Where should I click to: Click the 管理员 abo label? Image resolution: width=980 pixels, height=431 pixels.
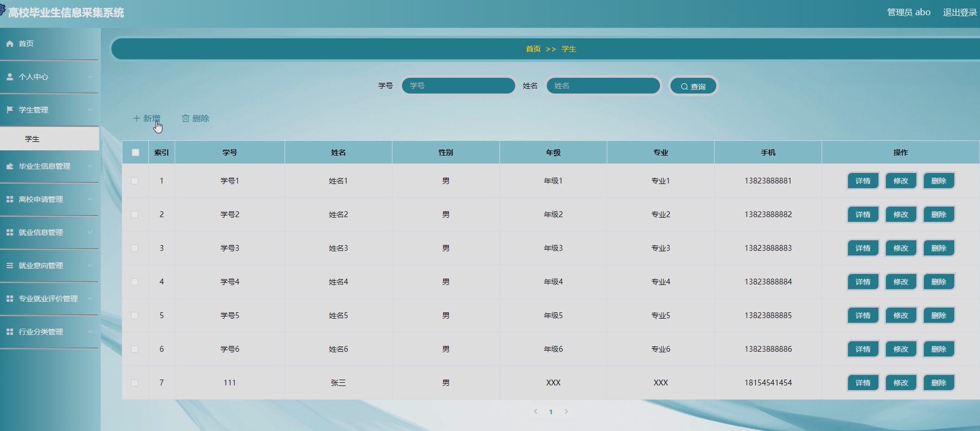click(908, 12)
